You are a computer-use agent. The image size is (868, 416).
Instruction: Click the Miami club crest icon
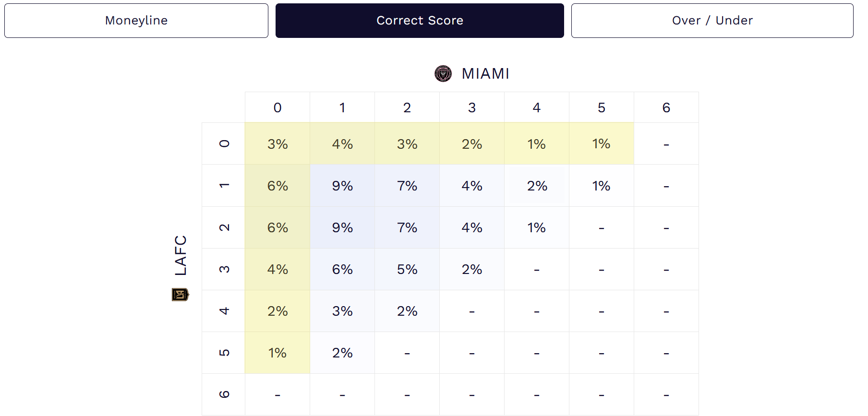coord(444,73)
